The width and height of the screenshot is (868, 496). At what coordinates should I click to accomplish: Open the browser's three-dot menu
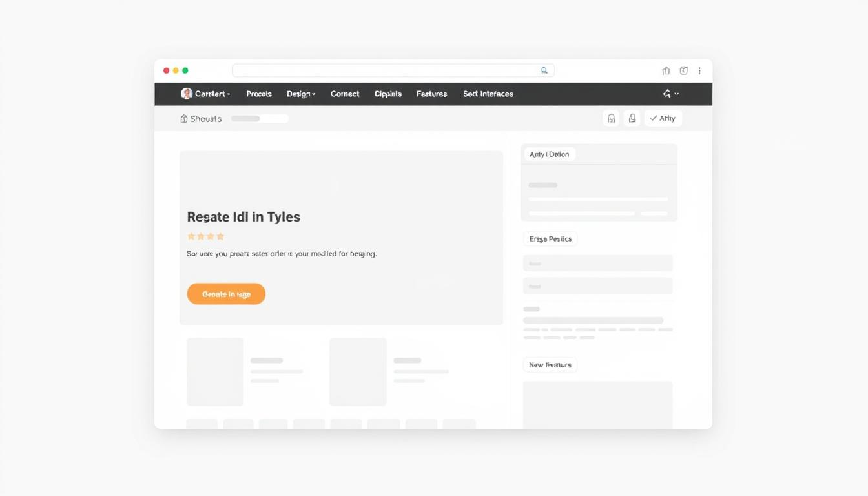[x=699, y=71]
